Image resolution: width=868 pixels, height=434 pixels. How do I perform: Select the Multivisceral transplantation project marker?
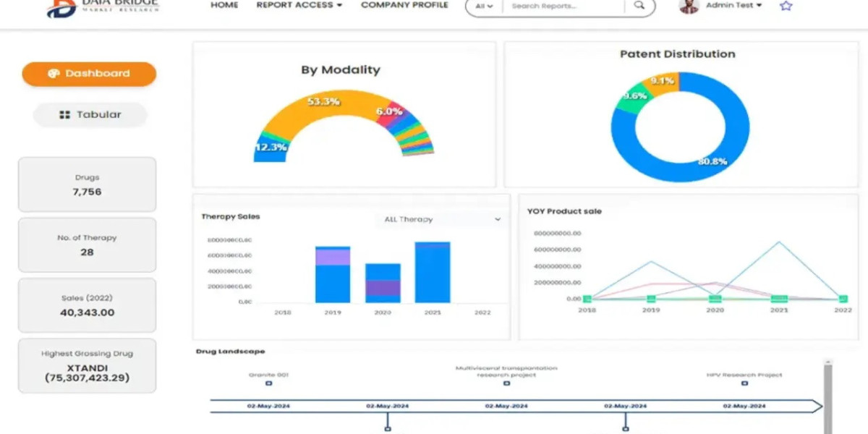tap(506, 383)
